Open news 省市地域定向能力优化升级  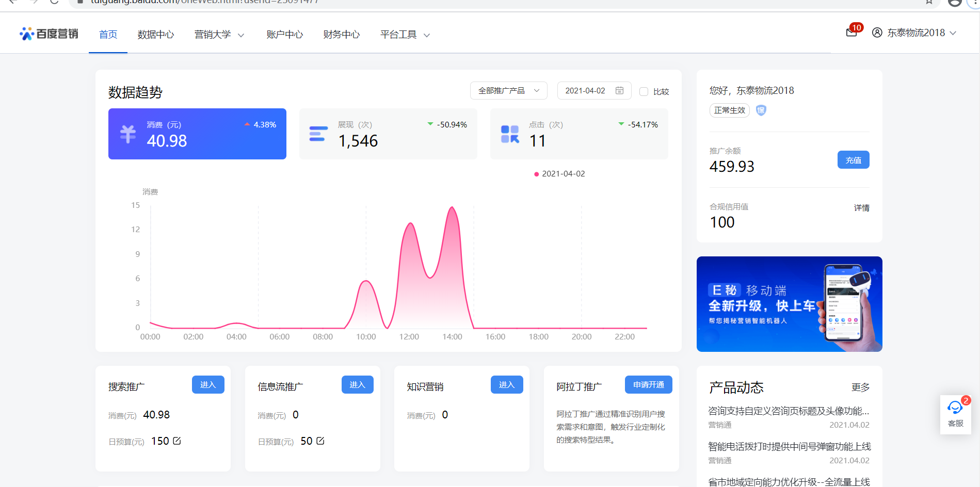tap(789, 481)
